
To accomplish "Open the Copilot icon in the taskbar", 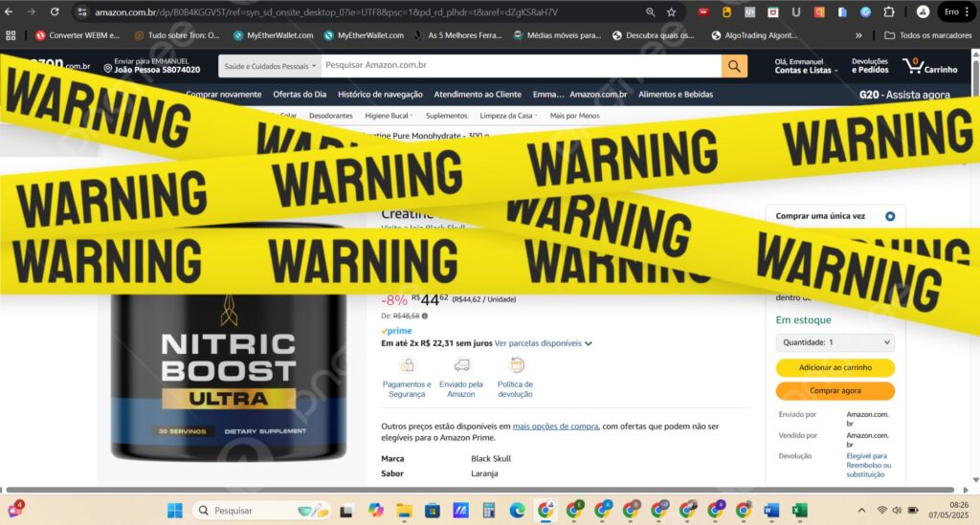I will click(375, 511).
